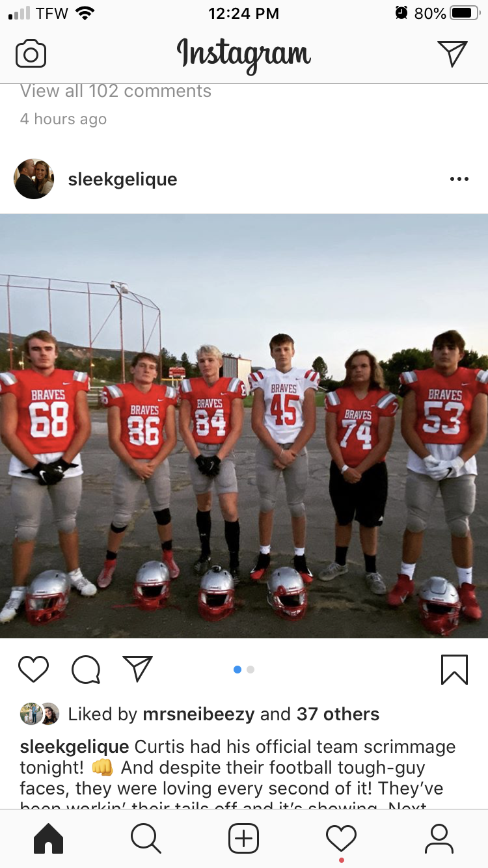Open the profile tab person icon

[439, 838]
